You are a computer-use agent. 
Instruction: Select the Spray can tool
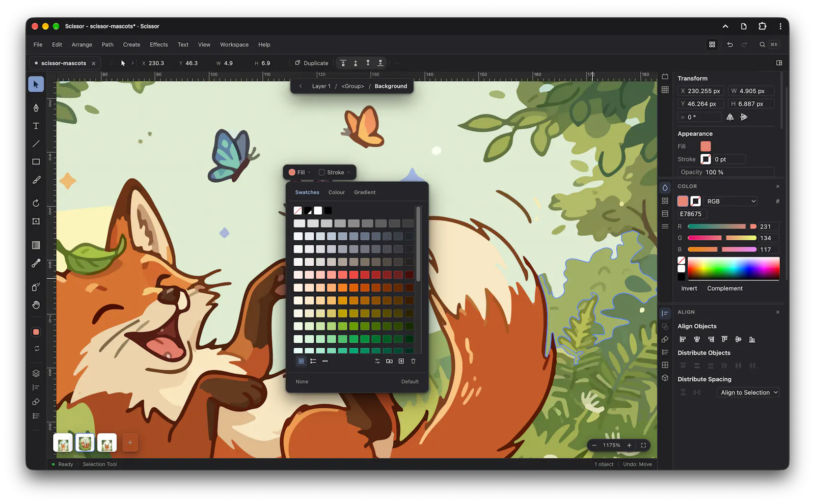pos(36,287)
